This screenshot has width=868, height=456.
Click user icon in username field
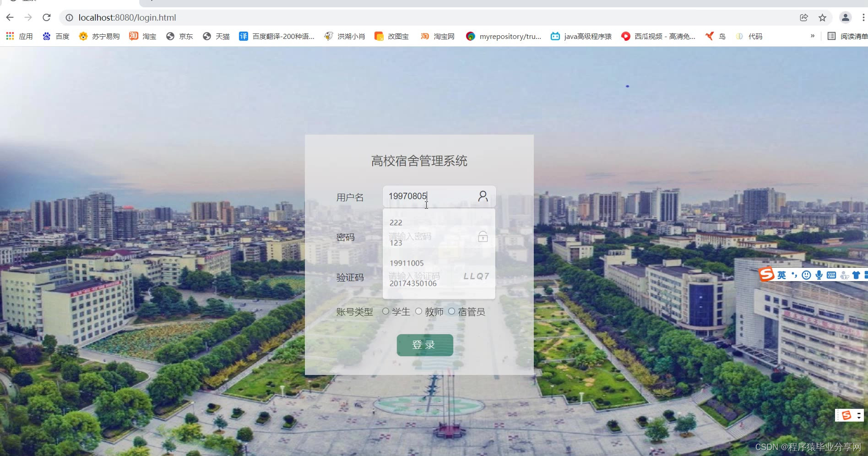point(483,196)
